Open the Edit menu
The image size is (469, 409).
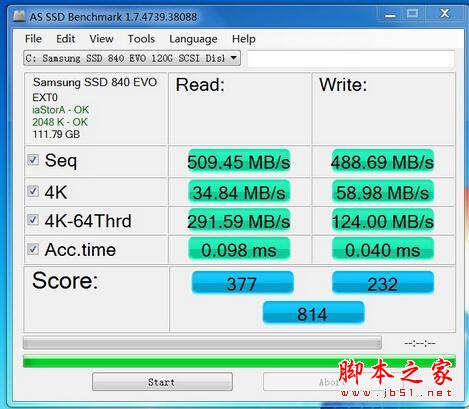tap(65, 39)
